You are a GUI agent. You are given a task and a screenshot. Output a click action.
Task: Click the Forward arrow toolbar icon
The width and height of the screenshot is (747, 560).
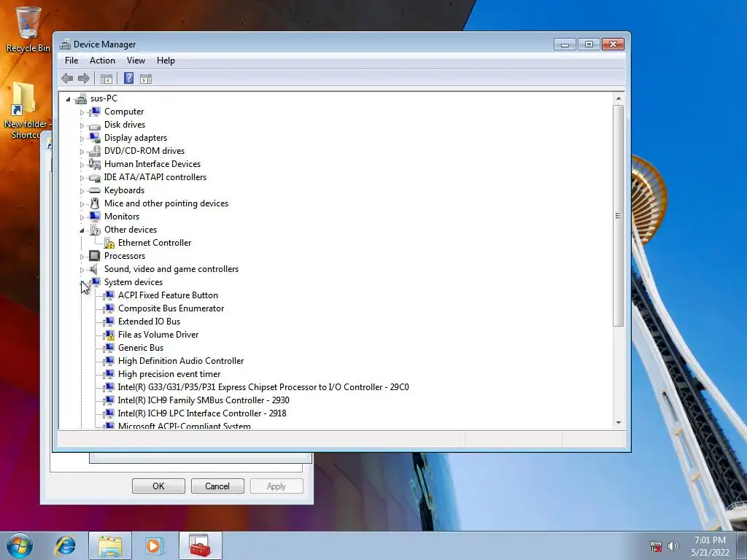click(x=84, y=79)
